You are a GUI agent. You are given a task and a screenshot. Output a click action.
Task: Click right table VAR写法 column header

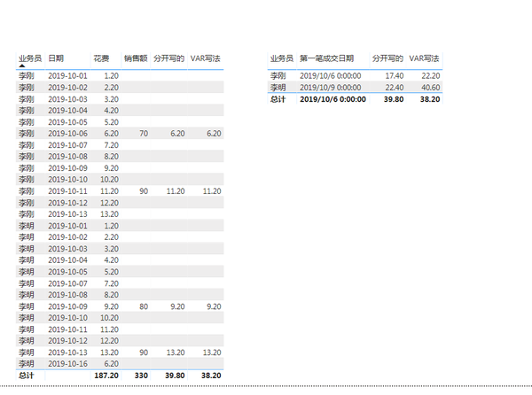coord(424,58)
